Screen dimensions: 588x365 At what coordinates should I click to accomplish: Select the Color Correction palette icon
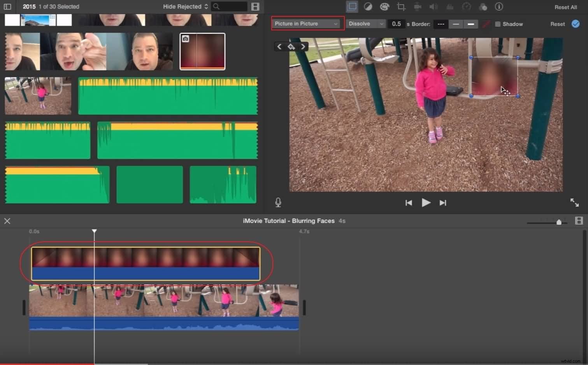(x=384, y=7)
